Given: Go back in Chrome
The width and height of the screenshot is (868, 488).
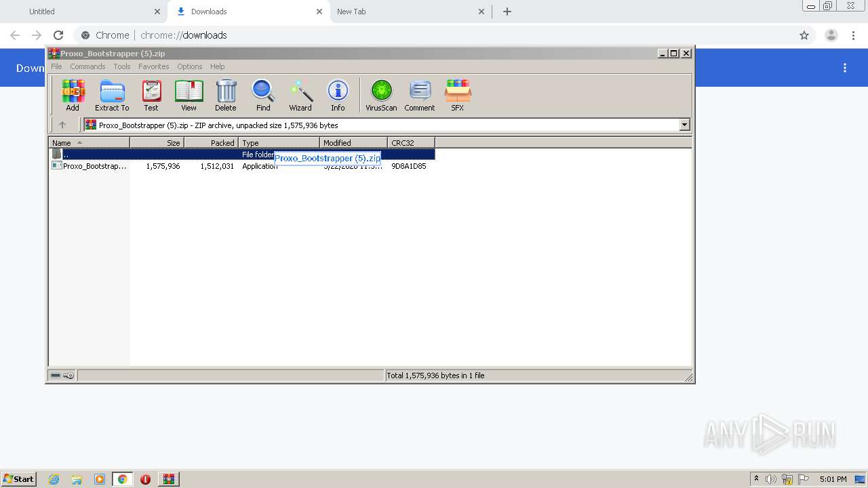Looking at the screenshot, I should point(15,35).
